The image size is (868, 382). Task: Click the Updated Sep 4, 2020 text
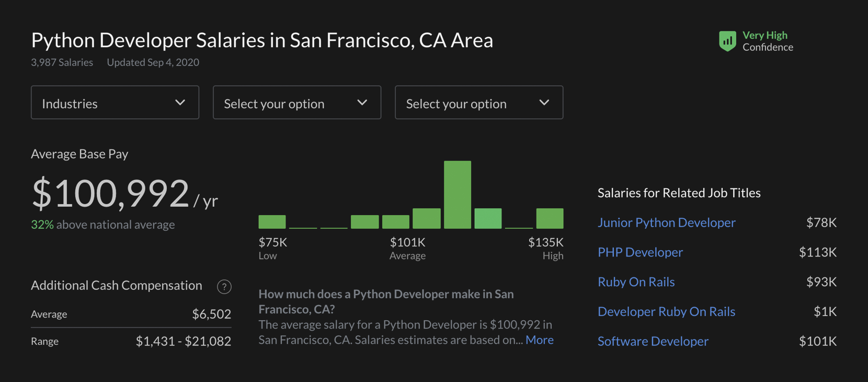tap(153, 62)
